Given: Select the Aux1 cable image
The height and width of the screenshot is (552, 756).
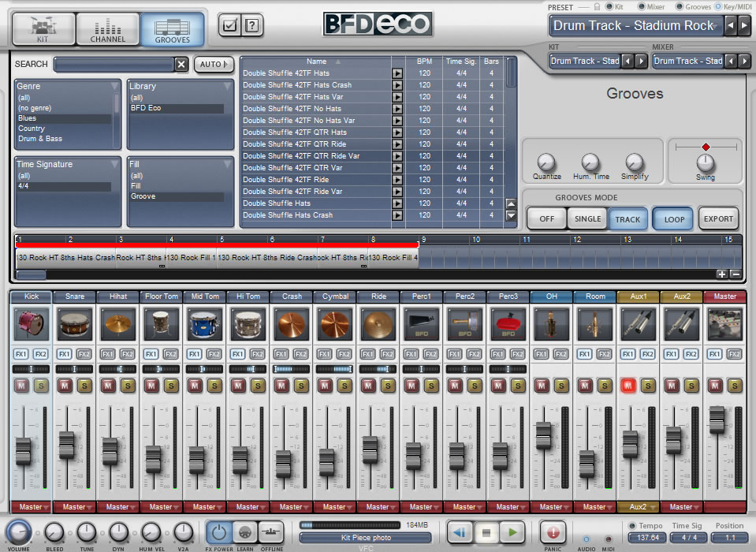Looking at the screenshot, I should tap(639, 324).
